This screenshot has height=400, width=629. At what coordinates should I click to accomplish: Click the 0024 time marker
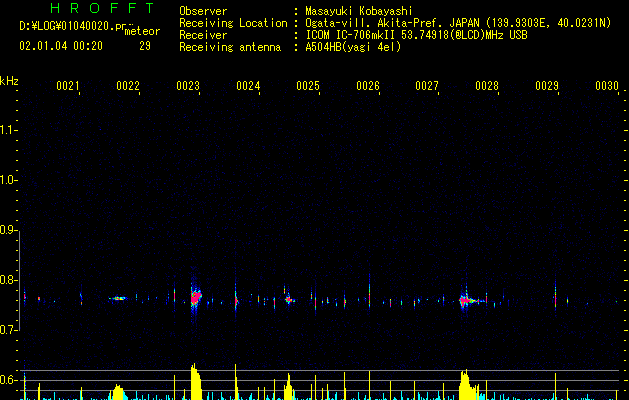pyautogui.click(x=248, y=86)
